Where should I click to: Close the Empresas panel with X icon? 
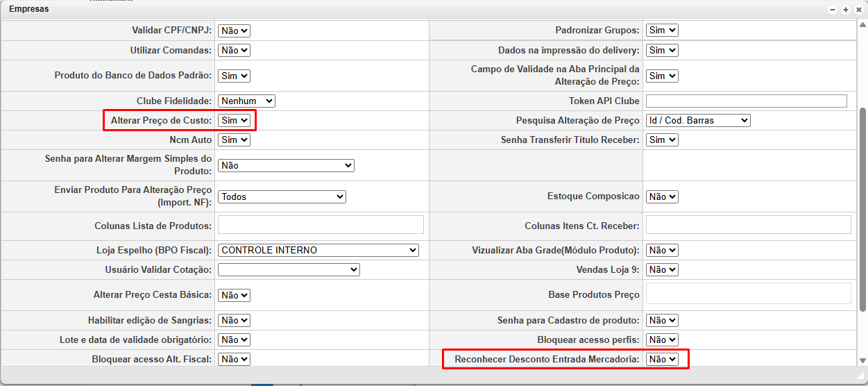click(x=858, y=10)
